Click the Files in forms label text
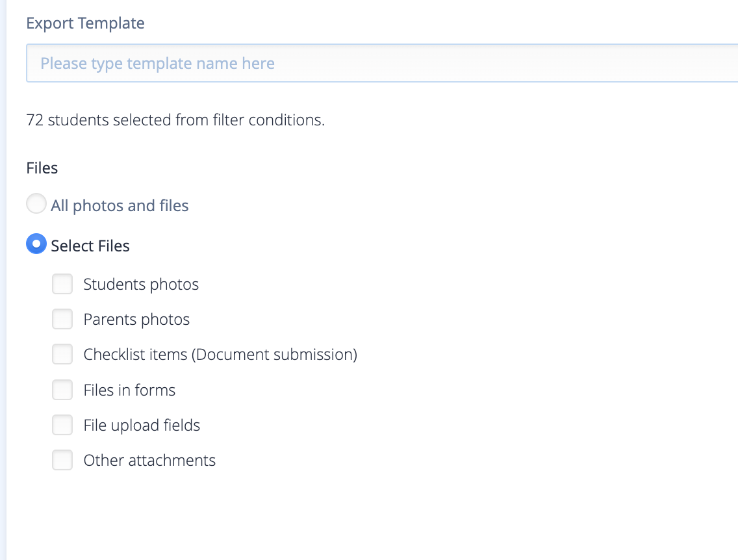Viewport: 738px width, 560px height. pyautogui.click(x=129, y=390)
